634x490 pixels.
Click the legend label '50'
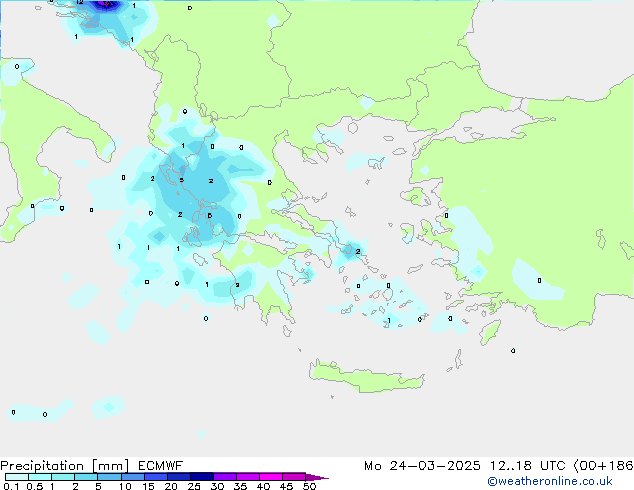(309, 486)
